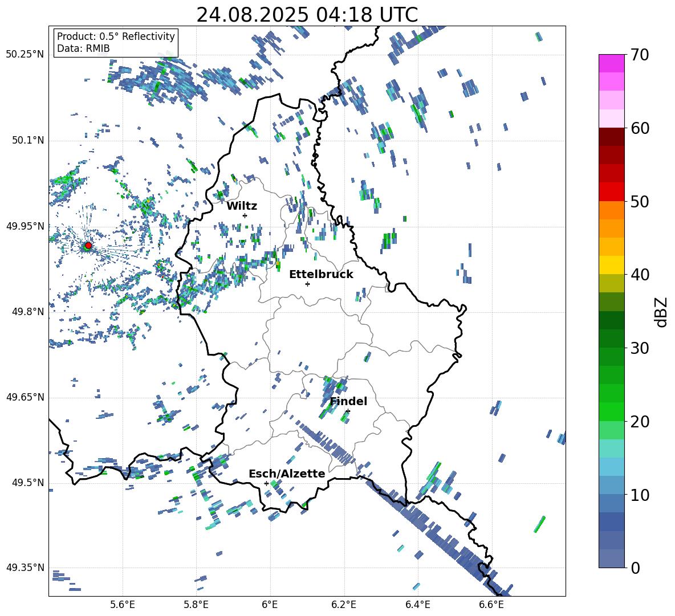Click the colorbar tick label 50
Screen dimensions: 675x616
point(640,202)
